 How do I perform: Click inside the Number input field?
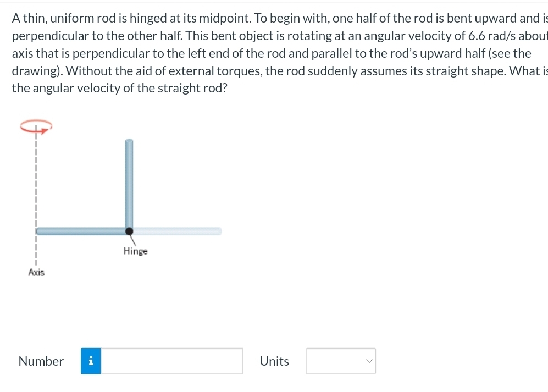(170, 361)
